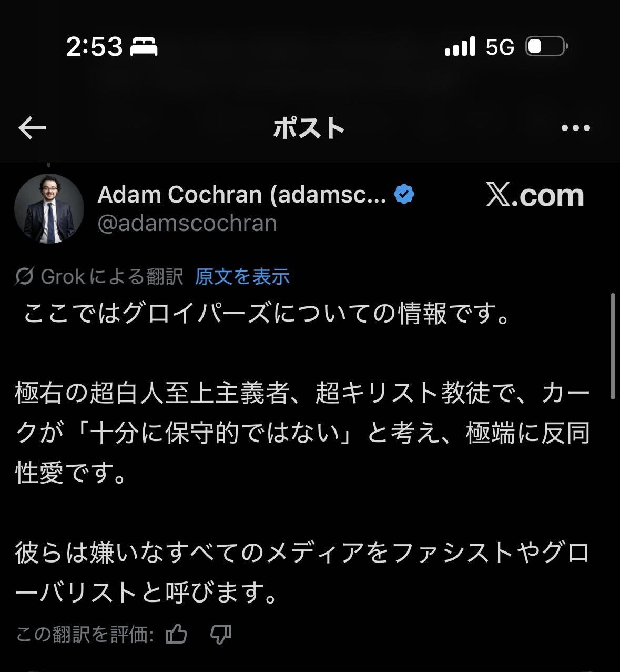Tap the battery indicator in status bar
This screenshot has height=672, width=620.
point(546,47)
